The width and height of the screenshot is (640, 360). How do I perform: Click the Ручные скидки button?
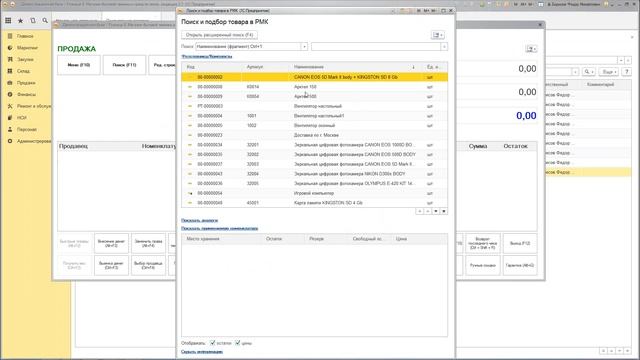click(483, 266)
